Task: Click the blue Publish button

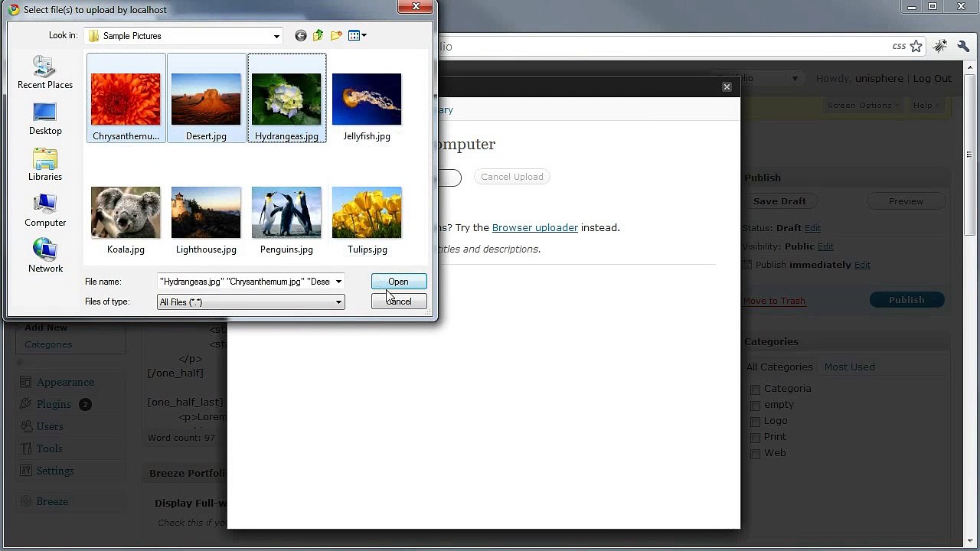Action: pyautogui.click(x=907, y=300)
